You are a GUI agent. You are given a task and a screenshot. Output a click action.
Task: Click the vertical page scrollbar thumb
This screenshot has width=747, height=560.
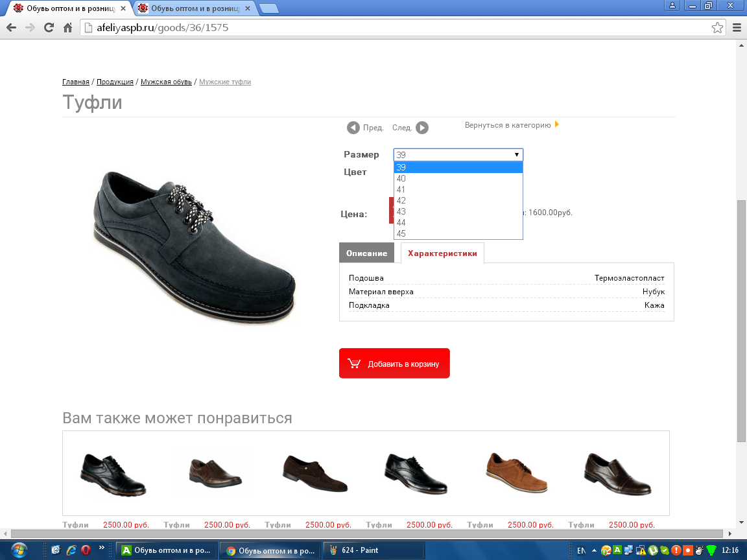coord(741,321)
